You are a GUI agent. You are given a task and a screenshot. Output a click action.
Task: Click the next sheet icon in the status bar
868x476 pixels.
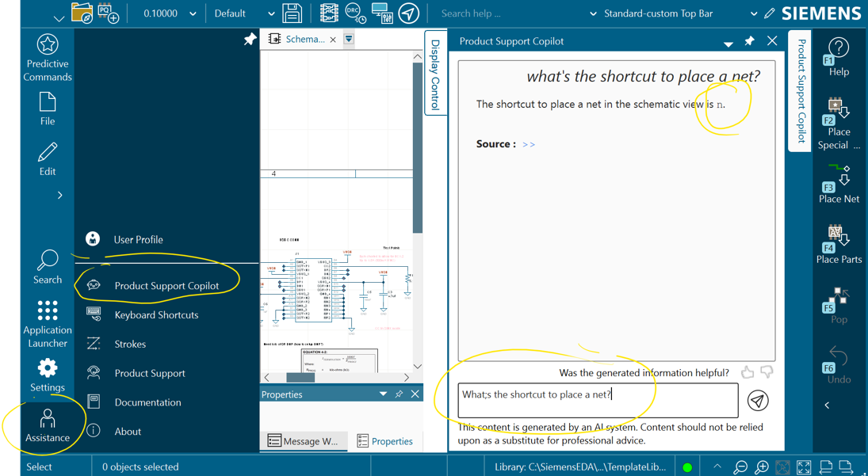pos(845,466)
